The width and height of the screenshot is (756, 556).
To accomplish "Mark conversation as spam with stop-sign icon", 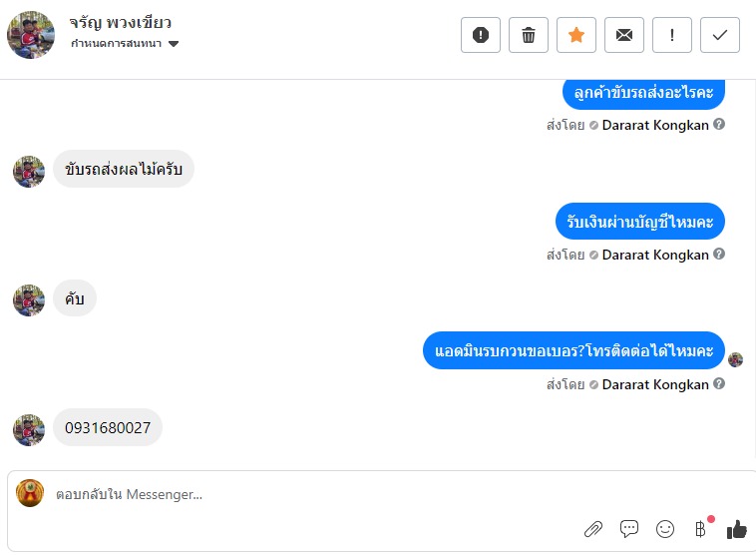I will coord(480,35).
